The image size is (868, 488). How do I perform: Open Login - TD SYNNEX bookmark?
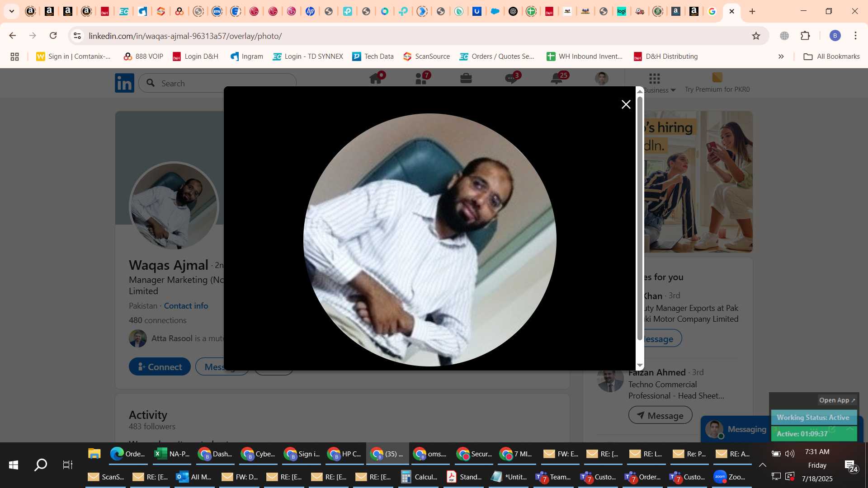(x=308, y=56)
